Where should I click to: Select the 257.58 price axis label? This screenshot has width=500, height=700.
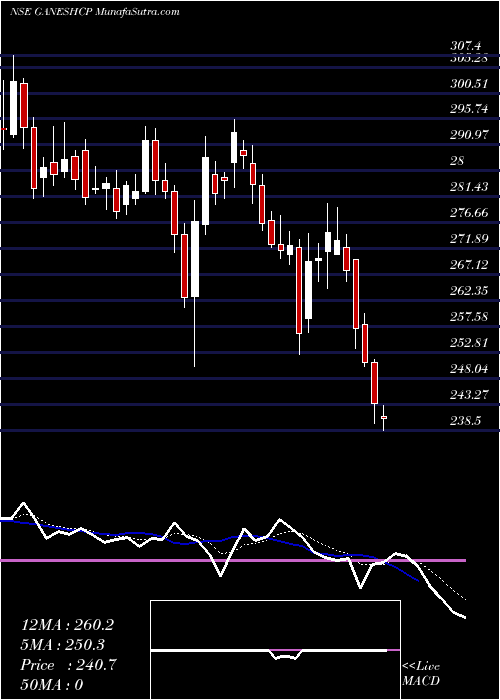pos(471,317)
